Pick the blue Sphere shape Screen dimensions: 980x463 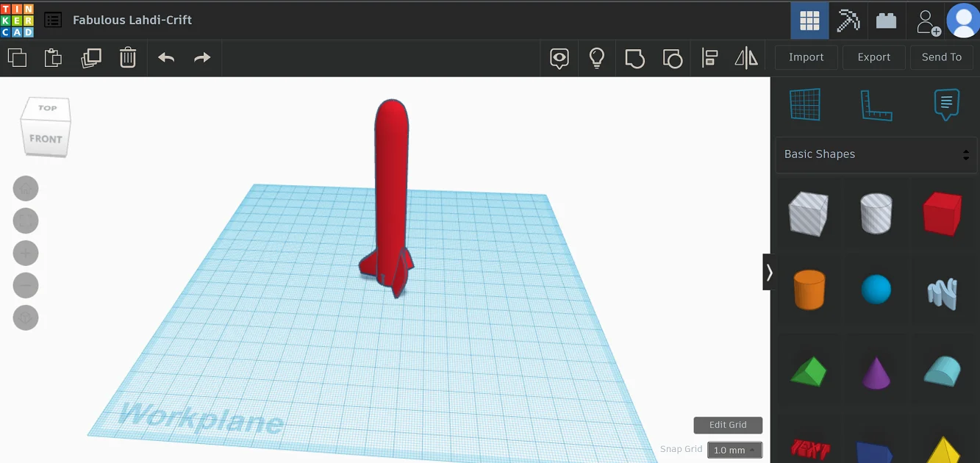[x=876, y=290]
